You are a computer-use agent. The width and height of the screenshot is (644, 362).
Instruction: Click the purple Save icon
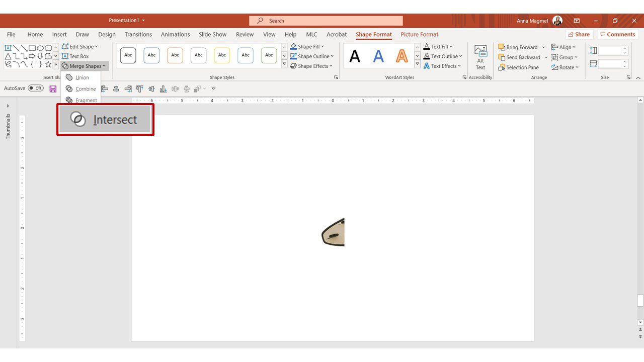53,88
